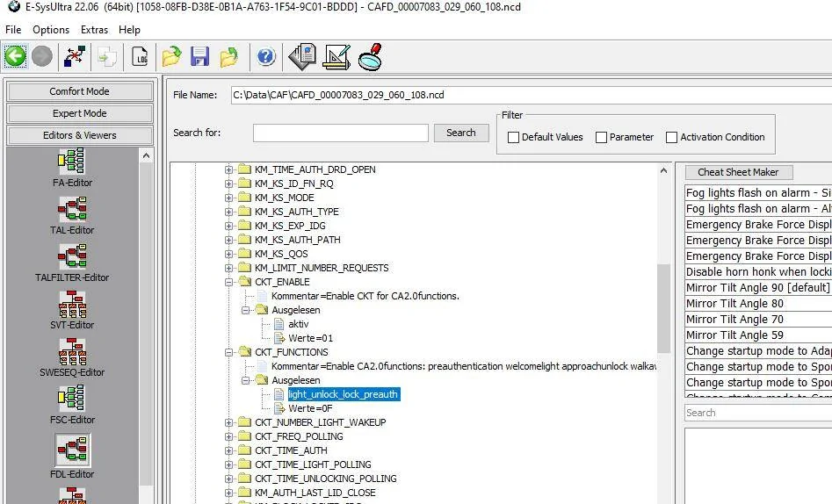Click the Search button
The image size is (832, 504).
pyautogui.click(x=461, y=133)
